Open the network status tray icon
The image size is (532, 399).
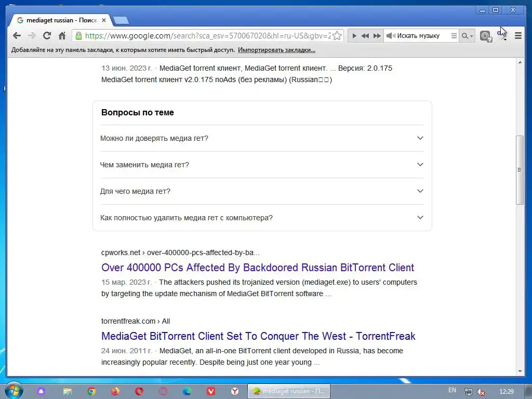click(468, 392)
